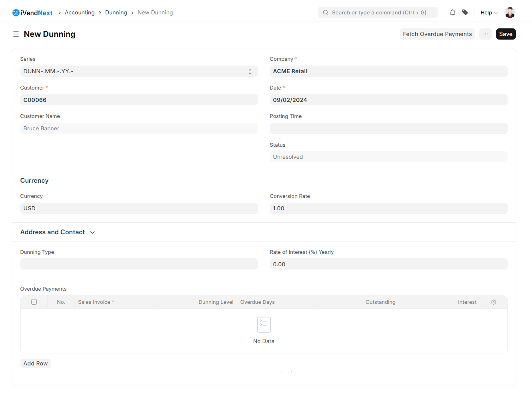Click Fetch Overdue Payments button
This screenshot has height=397, width=532.
point(437,34)
